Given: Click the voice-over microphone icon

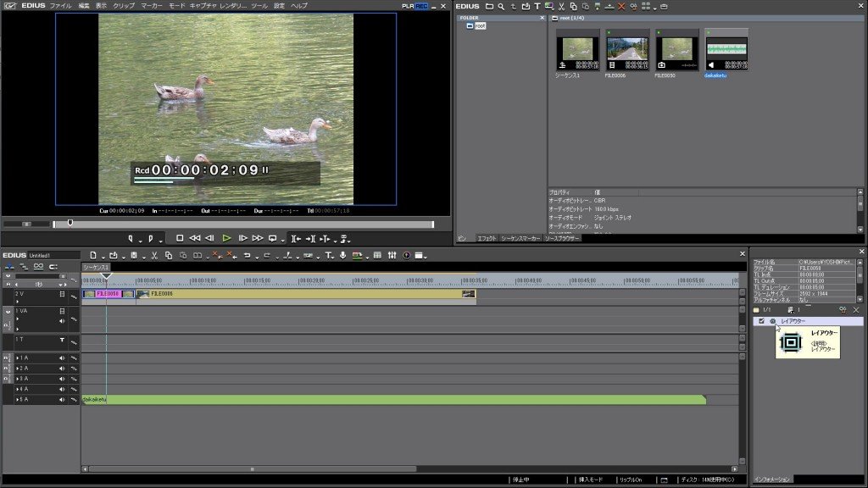Looking at the screenshot, I should click(343, 255).
